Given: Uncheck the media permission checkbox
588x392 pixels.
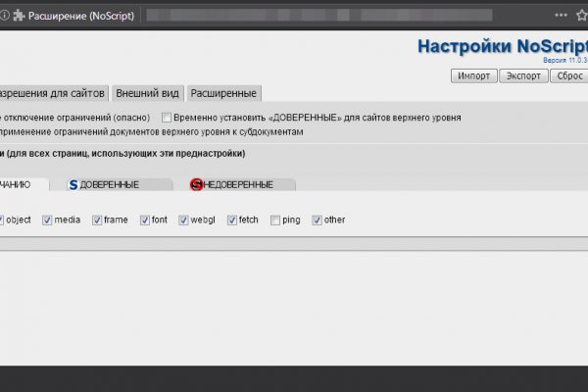Looking at the screenshot, I should click(48, 220).
